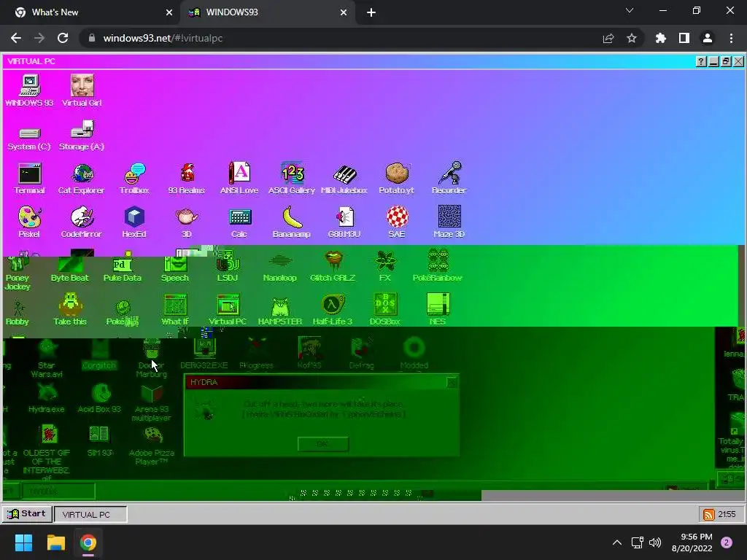The width and height of the screenshot is (747, 560).
Task: Launch Adobe Pizza Player icon
Action: 152,446
